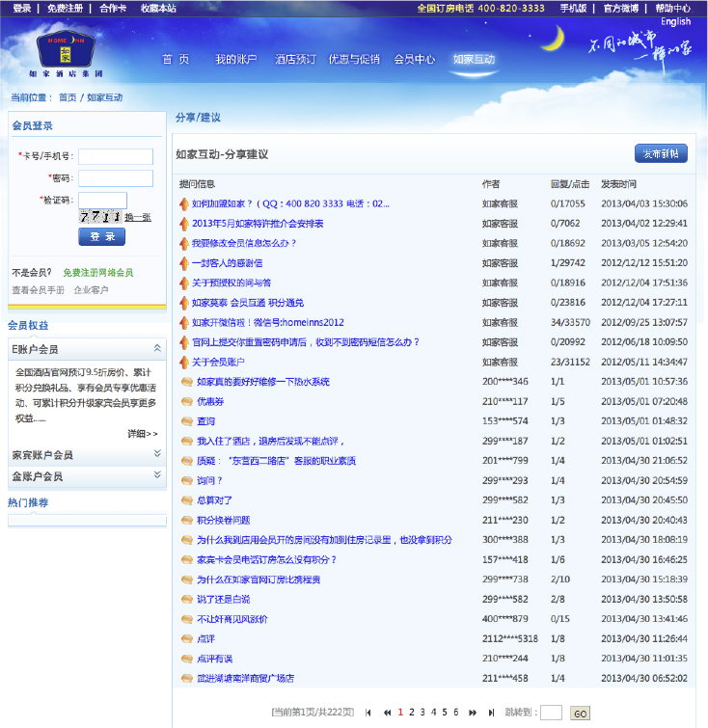Open thread 如家真的要好好维修一下热水系统
The height and width of the screenshot is (728, 708).
pyautogui.click(x=263, y=382)
